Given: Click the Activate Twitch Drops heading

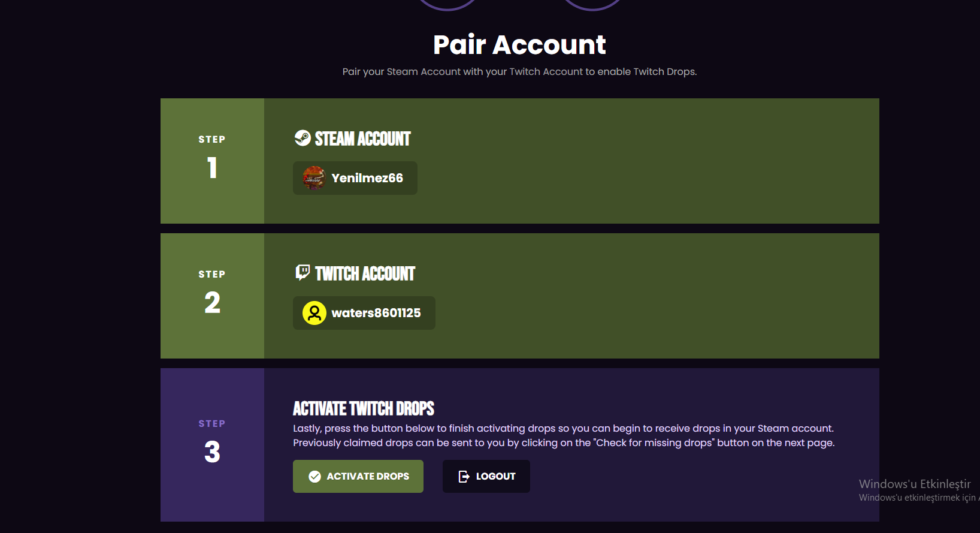Looking at the screenshot, I should (364, 408).
